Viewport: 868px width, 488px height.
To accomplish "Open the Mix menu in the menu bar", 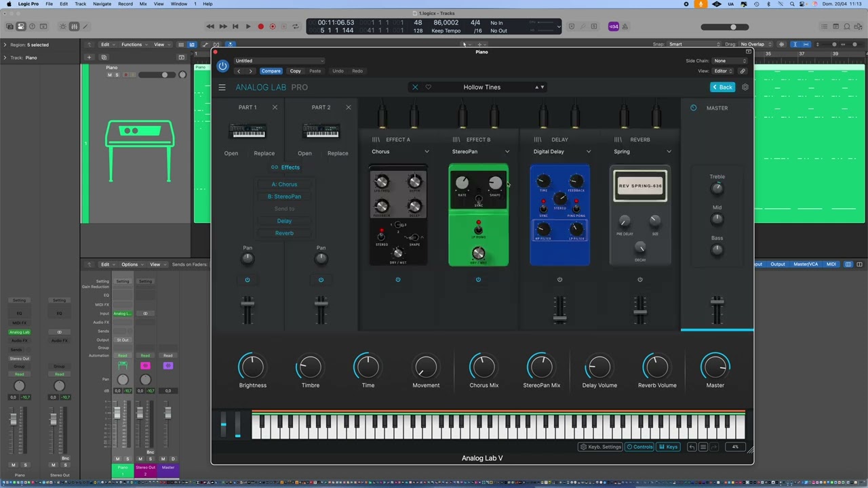I will (x=143, y=4).
